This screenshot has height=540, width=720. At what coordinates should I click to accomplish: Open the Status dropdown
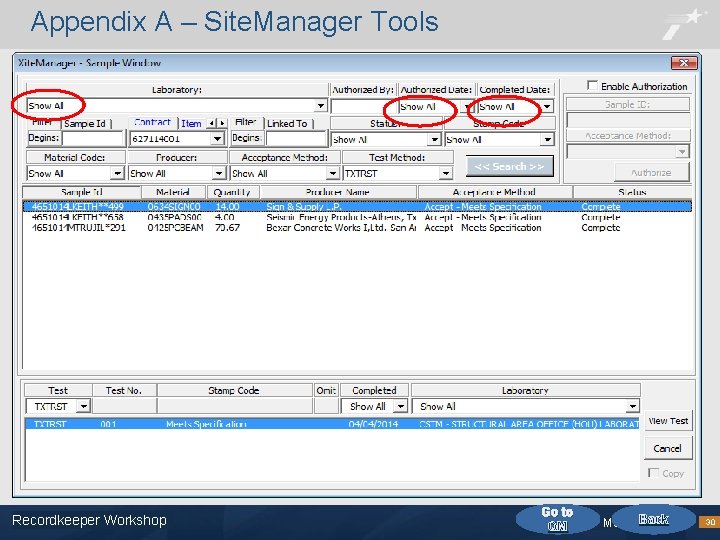tap(434, 140)
